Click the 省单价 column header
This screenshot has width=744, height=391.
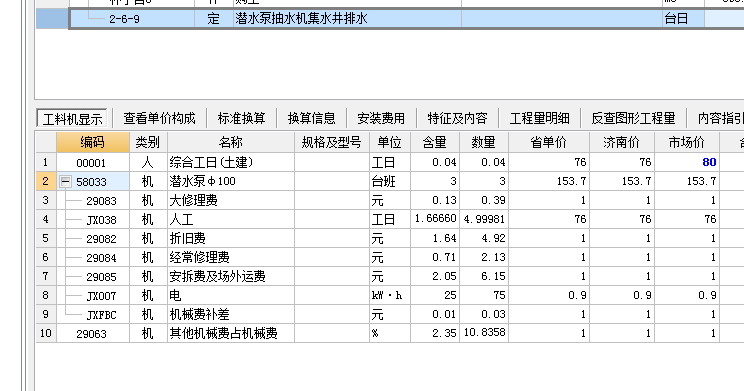pyautogui.click(x=549, y=142)
